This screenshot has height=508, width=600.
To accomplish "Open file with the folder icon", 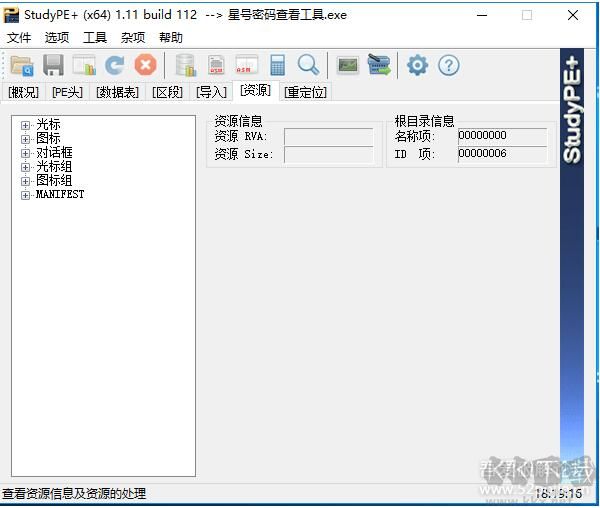I will coord(22,65).
